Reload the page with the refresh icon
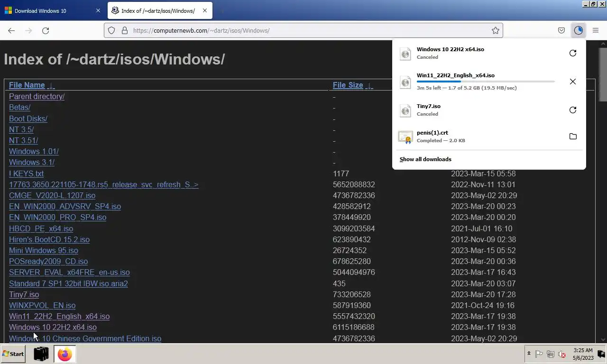Screen dimensions: 607x364 (46, 30)
